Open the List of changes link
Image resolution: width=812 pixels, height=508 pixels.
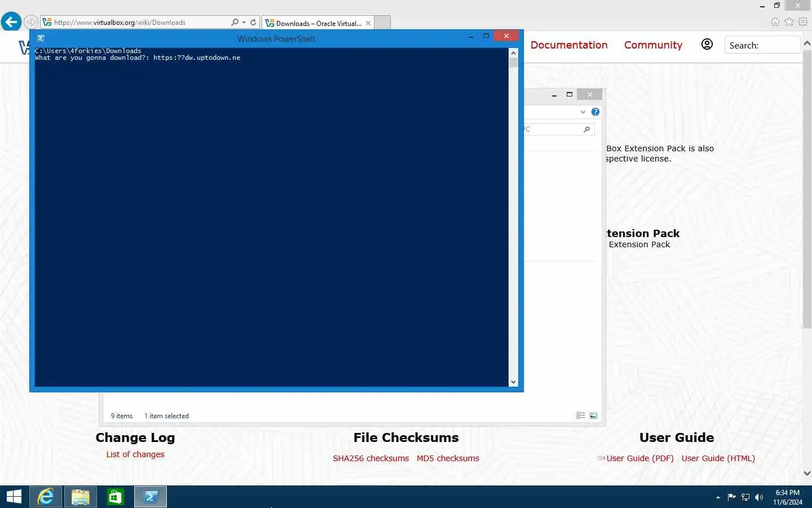click(135, 454)
